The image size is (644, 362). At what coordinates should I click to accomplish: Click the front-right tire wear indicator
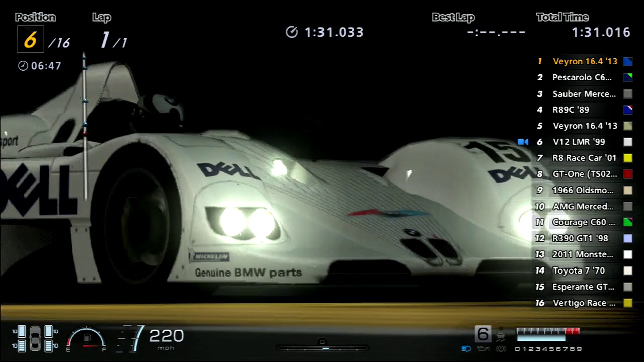(x=49, y=331)
